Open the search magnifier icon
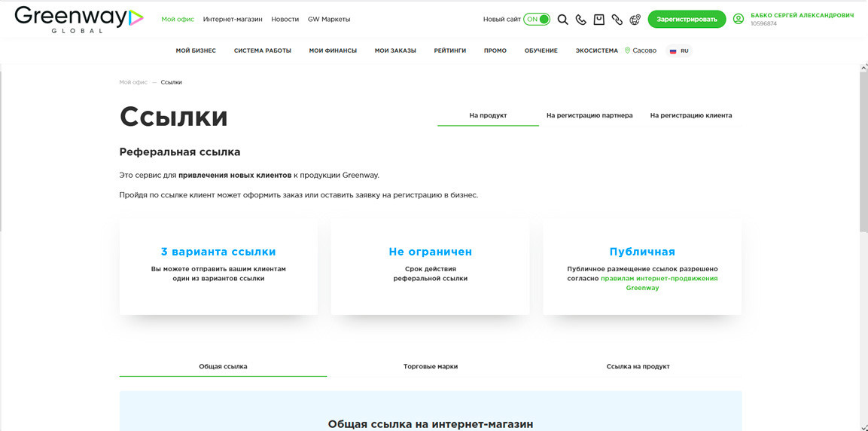 click(x=562, y=20)
